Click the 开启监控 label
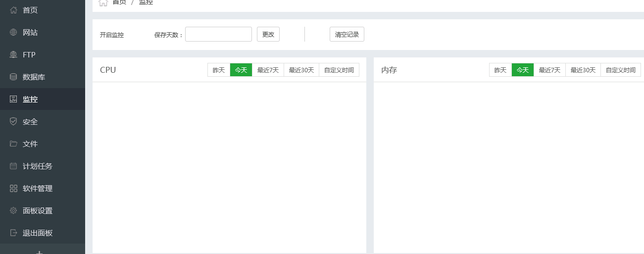Image resolution: width=644 pixels, height=254 pixels. (112, 35)
